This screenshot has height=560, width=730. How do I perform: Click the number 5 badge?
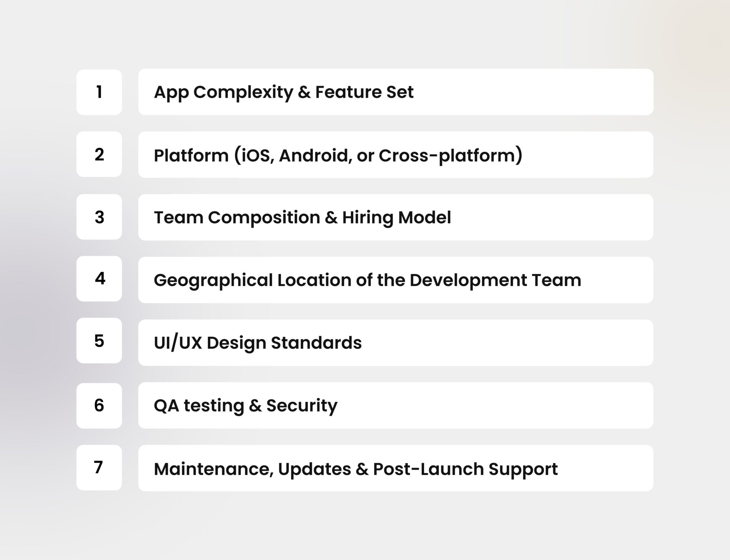click(99, 343)
